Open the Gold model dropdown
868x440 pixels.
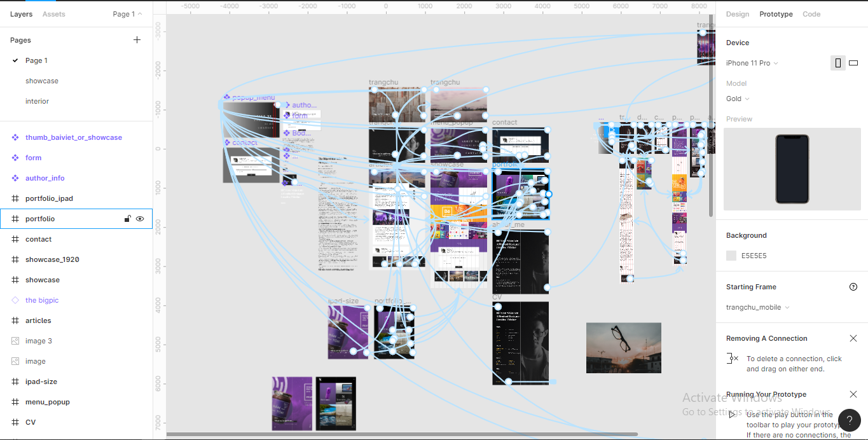[x=738, y=99]
